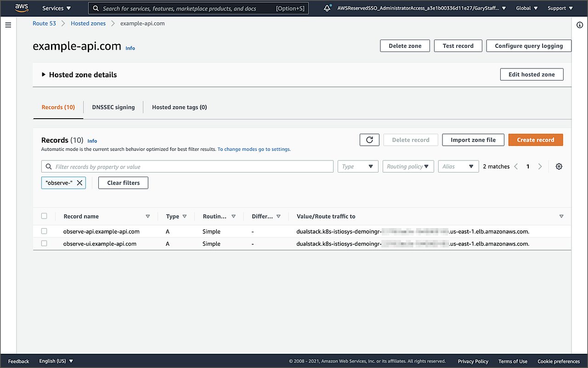Click Edit hosted zone
The width and height of the screenshot is (588, 368).
click(x=531, y=75)
